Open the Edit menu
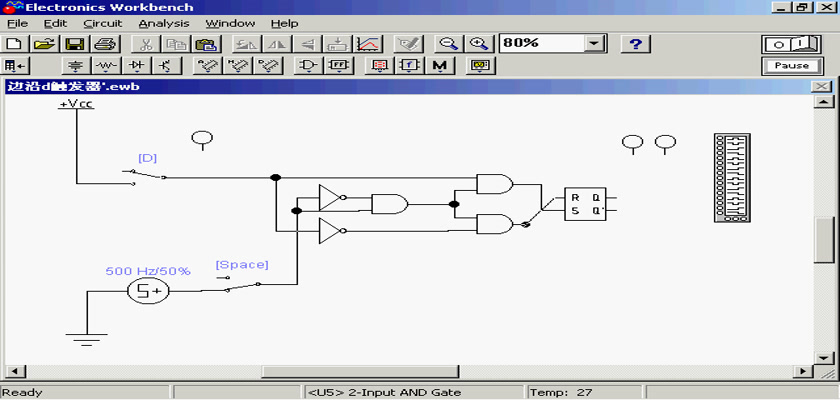Screen dimensions: 840x400 click(x=55, y=24)
